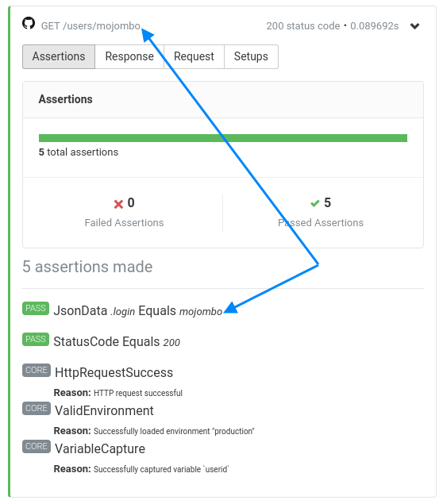The image size is (443, 504).
Task: Click the CORE badge beside HttpRequestSuccess
Action: [37, 370]
